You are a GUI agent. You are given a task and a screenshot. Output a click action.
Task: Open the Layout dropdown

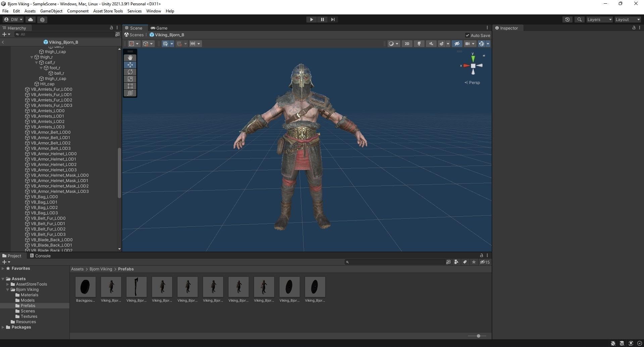point(628,19)
